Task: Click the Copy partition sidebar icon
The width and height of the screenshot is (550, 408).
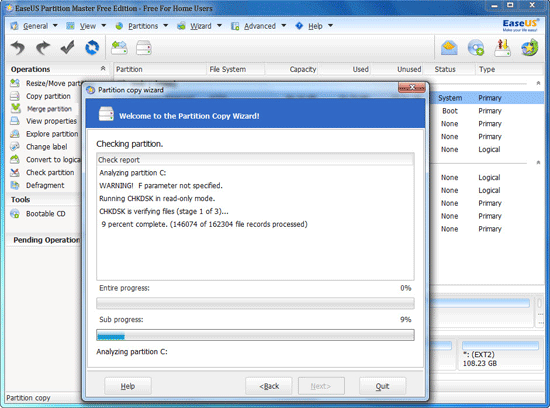Action: (15, 96)
